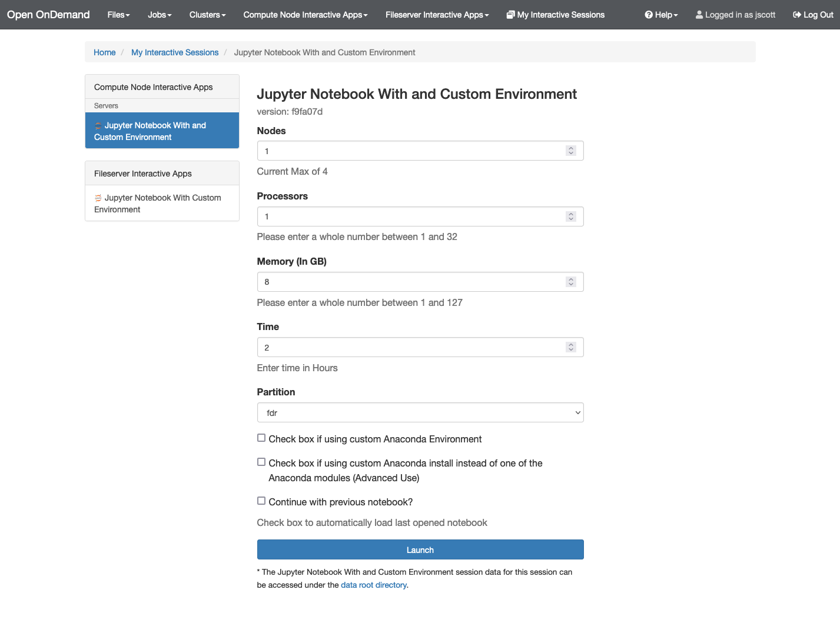Image resolution: width=840 pixels, height=623 pixels.
Task: Click the Help question mark icon
Action: 649,15
